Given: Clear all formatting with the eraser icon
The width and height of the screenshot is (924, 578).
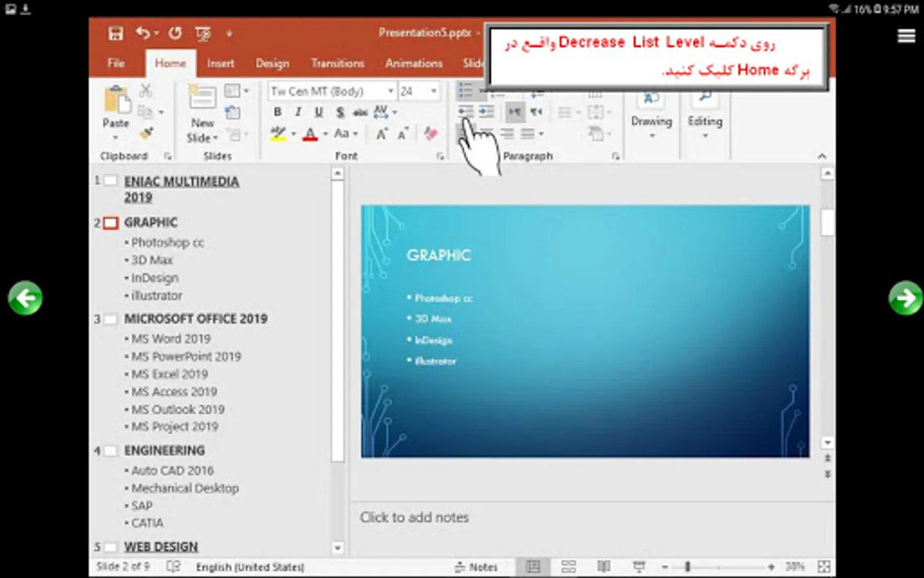Looking at the screenshot, I should tap(431, 134).
